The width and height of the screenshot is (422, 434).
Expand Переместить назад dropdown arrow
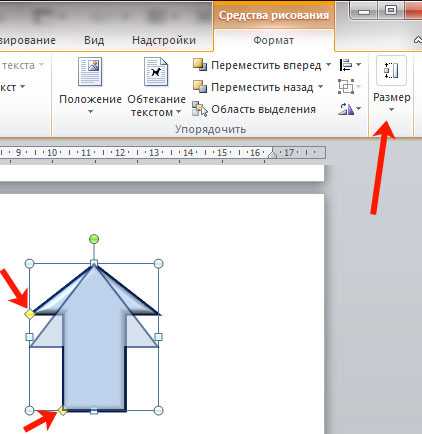tap(320, 87)
